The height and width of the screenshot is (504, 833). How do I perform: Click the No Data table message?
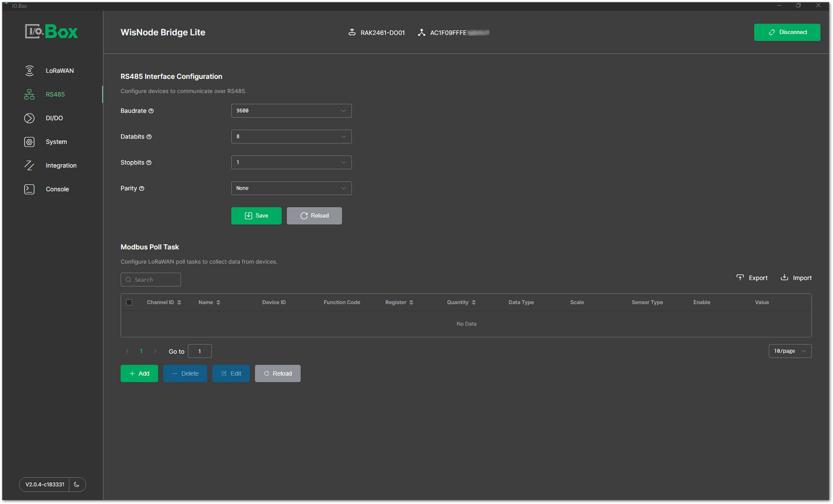[467, 324]
